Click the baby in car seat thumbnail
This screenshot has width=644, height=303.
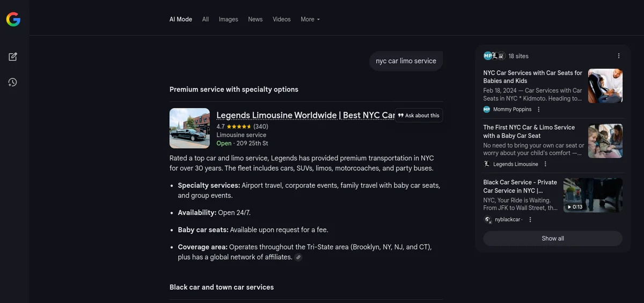pyautogui.click(x=605, y=86)
